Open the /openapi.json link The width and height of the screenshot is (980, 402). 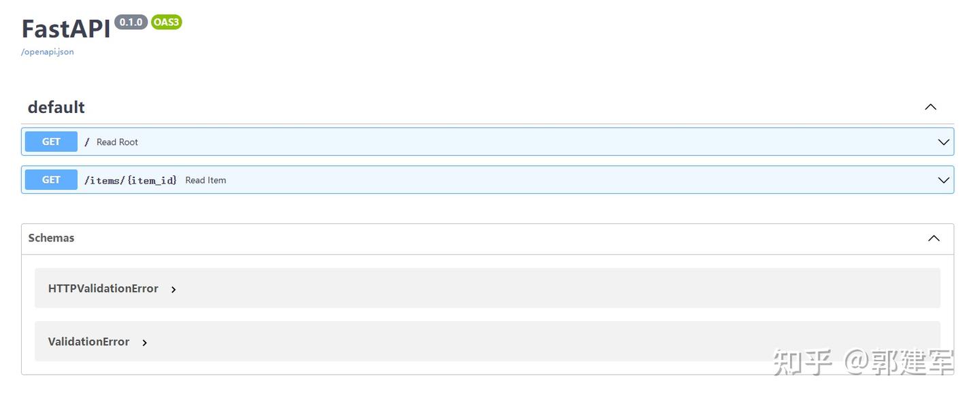(x=48, y=52)
